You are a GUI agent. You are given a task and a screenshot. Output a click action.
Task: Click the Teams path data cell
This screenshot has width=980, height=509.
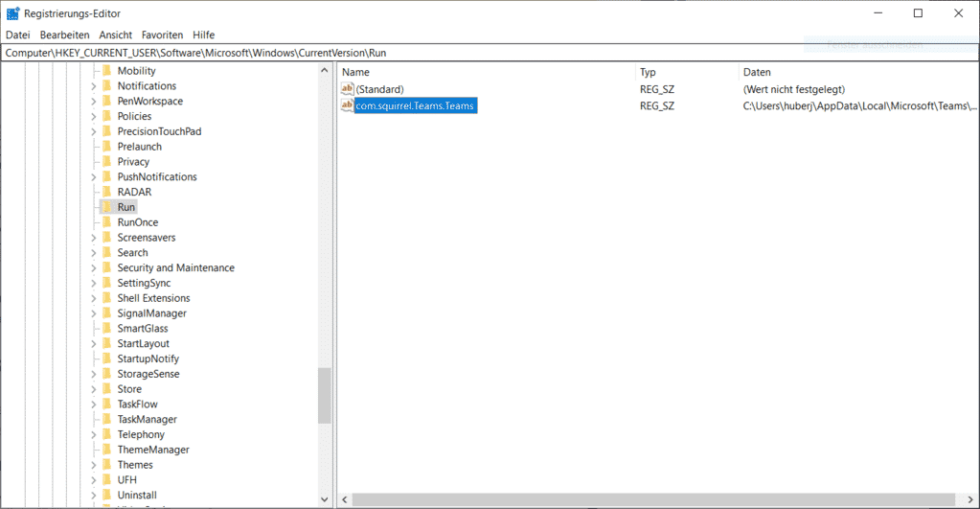859,105
